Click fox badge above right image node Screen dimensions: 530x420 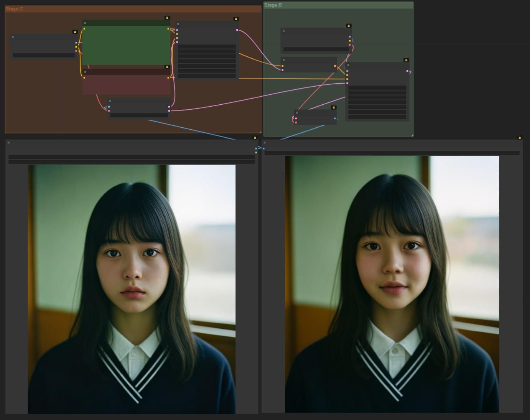pos(520,138)
